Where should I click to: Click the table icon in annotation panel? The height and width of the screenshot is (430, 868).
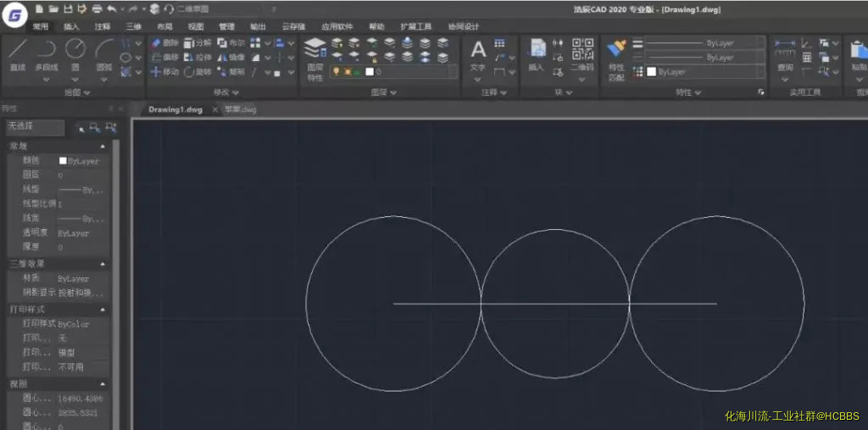500,42
